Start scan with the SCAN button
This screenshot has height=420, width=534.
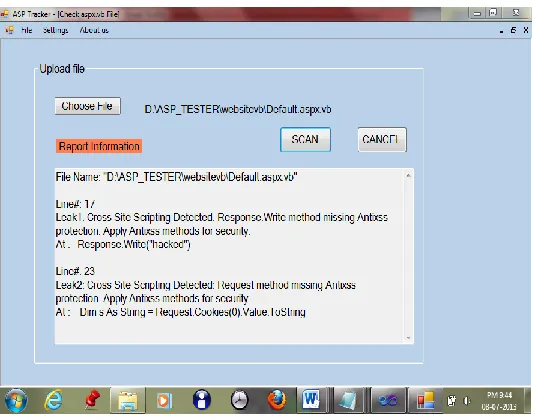[305, 140]
